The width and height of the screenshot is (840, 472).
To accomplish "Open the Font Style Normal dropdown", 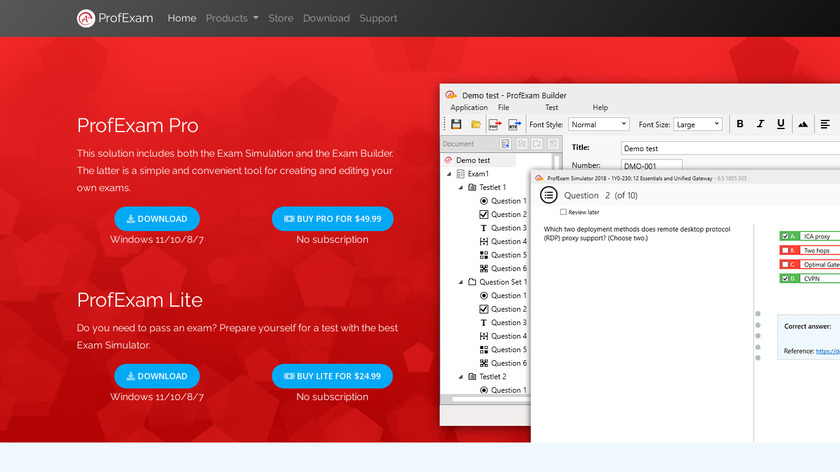I will coord(598,124).
